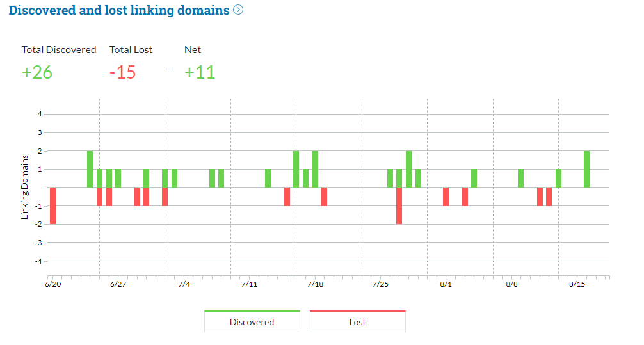Toggle the Discovered legend button
The image size is (644, 345).
(252, 321)
